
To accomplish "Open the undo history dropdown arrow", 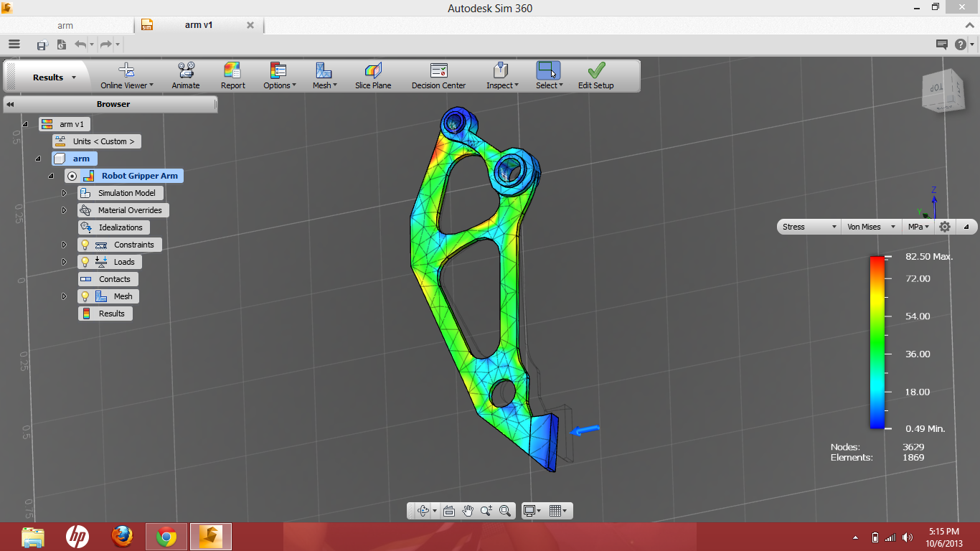I will (x=91, y=45).
